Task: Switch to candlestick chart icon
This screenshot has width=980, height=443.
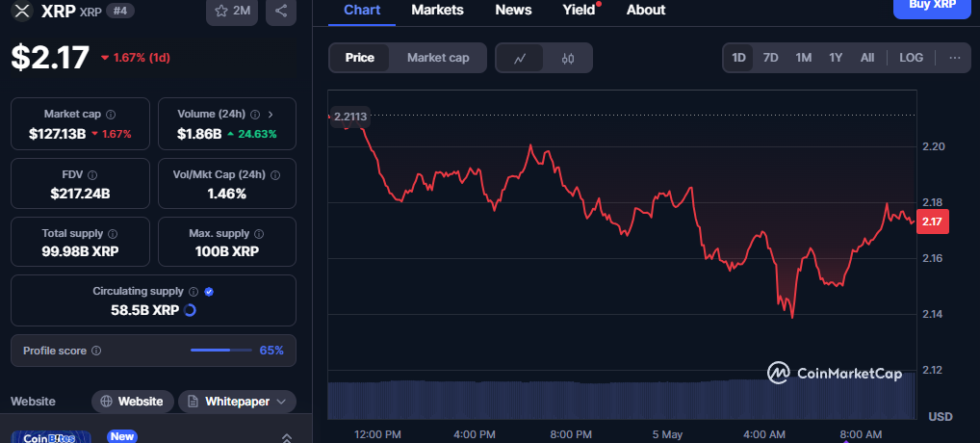Action: [x=568, y=58]
